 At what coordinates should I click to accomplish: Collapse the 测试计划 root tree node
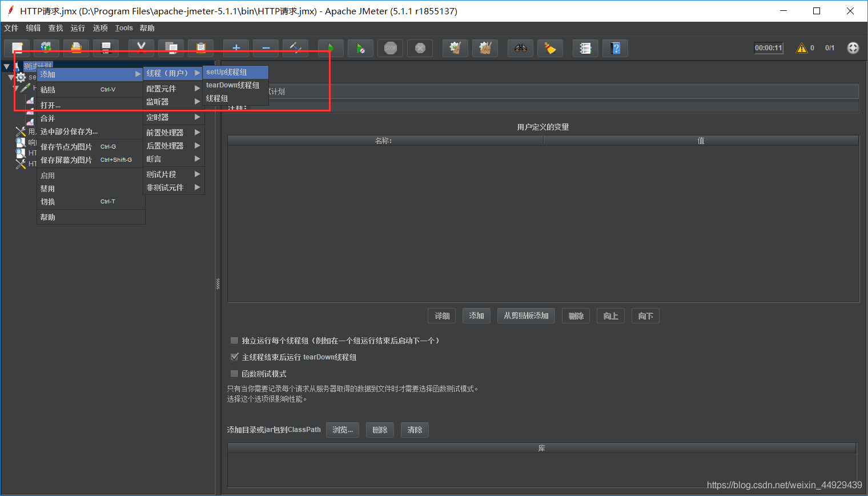point(6,67)
